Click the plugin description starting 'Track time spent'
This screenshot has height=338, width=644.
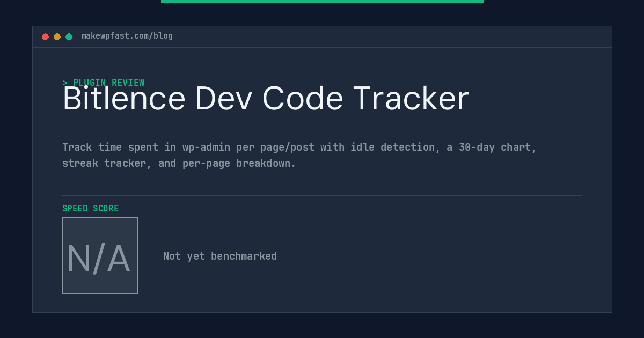[x=299, y=155]
